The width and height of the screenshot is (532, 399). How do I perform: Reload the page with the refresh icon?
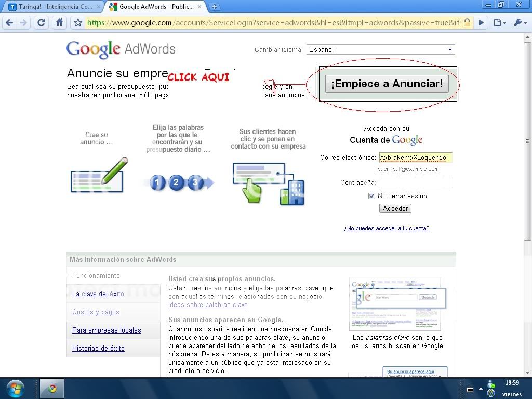41,23
